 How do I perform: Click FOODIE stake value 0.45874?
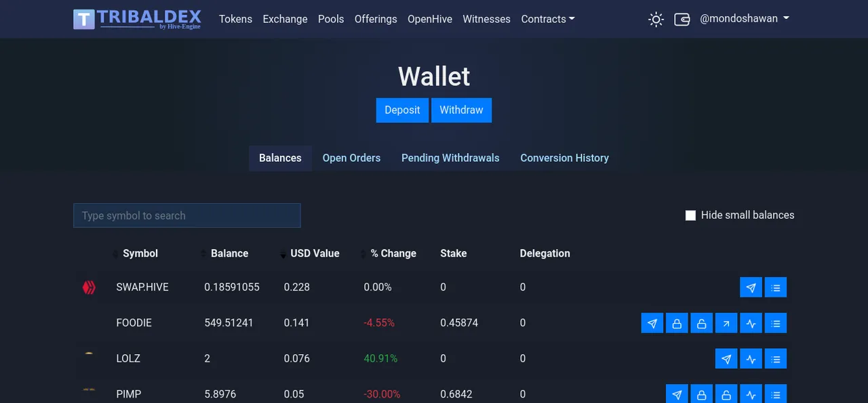pos(459,323)
